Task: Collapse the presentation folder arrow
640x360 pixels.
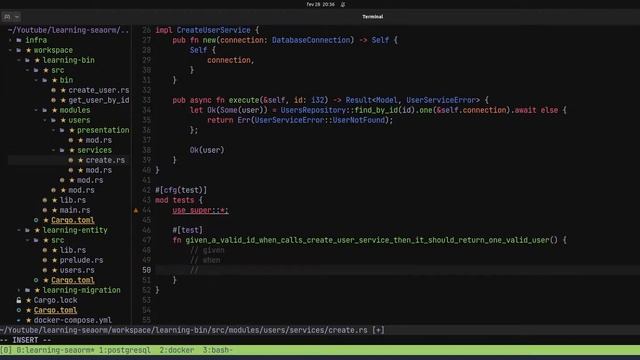Action: coord(54,130)
